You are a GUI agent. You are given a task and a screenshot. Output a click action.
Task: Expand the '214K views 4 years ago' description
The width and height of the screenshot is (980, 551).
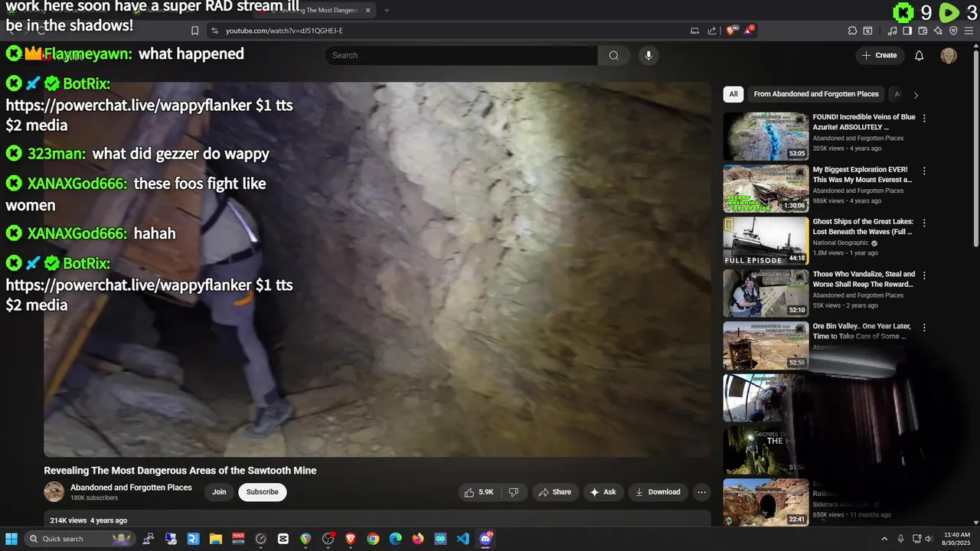(x=377, y=520)
